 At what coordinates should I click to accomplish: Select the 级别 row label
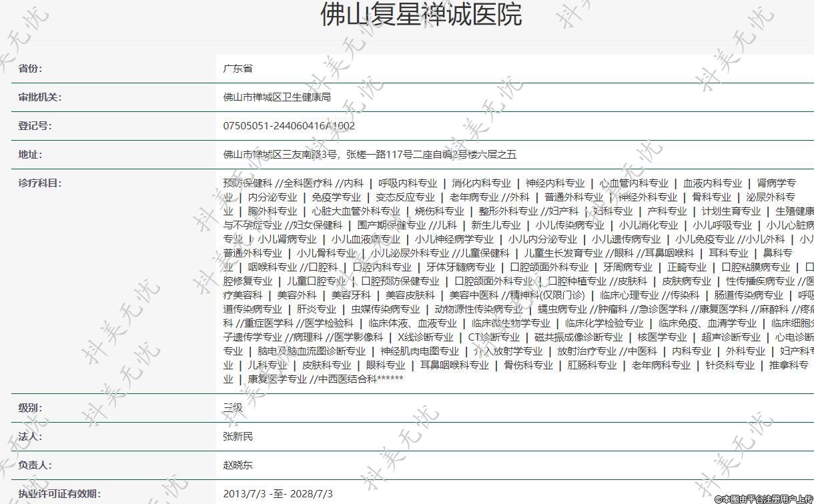[x=30, y=408]
